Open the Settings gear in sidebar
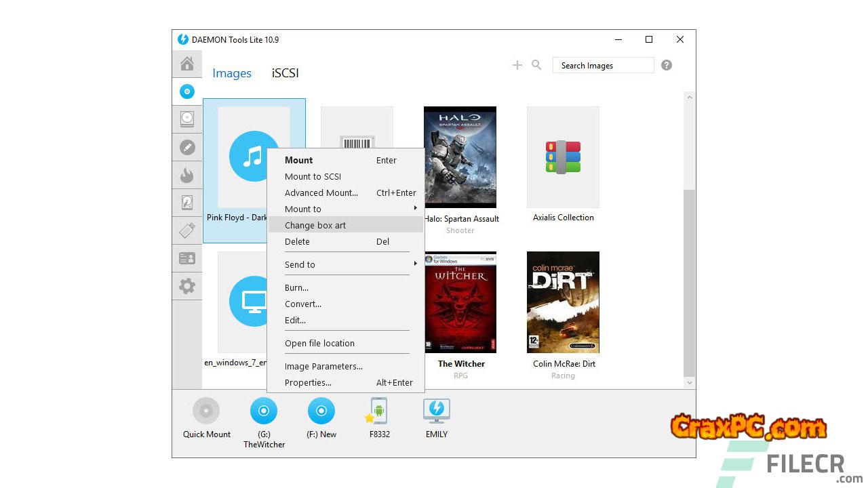 point(187,286)
